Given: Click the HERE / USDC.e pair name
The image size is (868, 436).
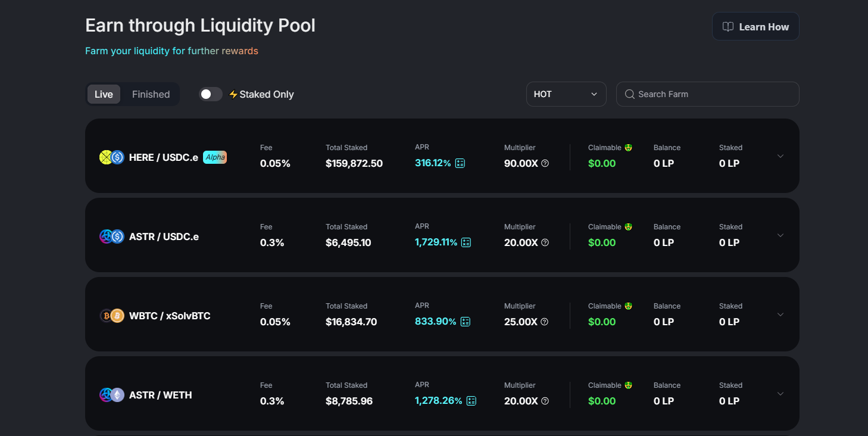Looking at the screenshot, I should point(164,158).
